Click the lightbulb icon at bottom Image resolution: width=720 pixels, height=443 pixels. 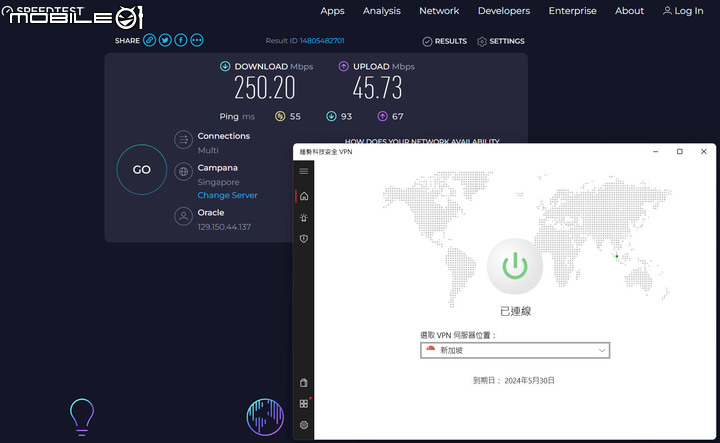(82, 417)
